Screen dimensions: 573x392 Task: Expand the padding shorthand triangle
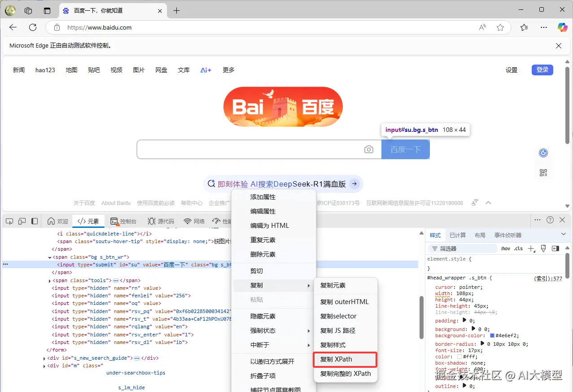[x=464, y=321]
